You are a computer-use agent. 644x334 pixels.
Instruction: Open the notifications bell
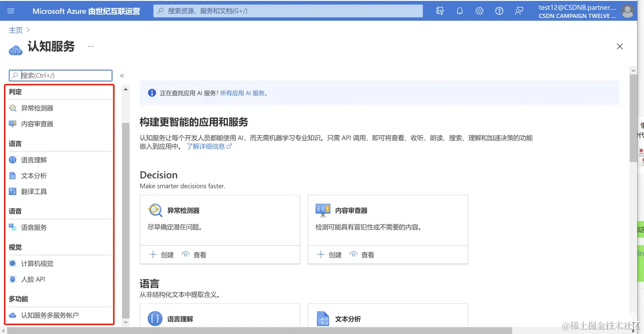click(x=460, y=11)
